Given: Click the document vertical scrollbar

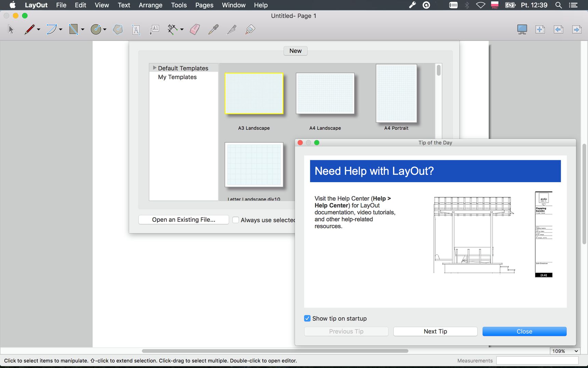Looking at the screenshot, I should click(584, 194).
